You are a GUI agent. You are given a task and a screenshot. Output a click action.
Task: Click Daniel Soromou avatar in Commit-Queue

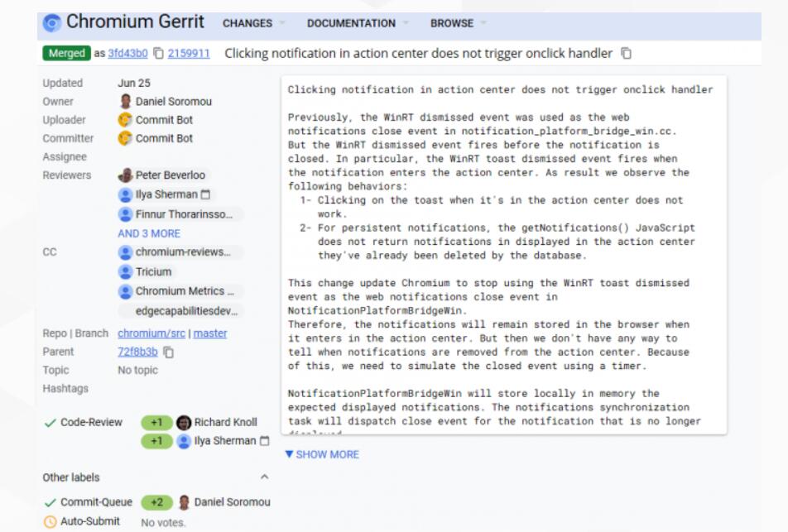coord(184,502)
